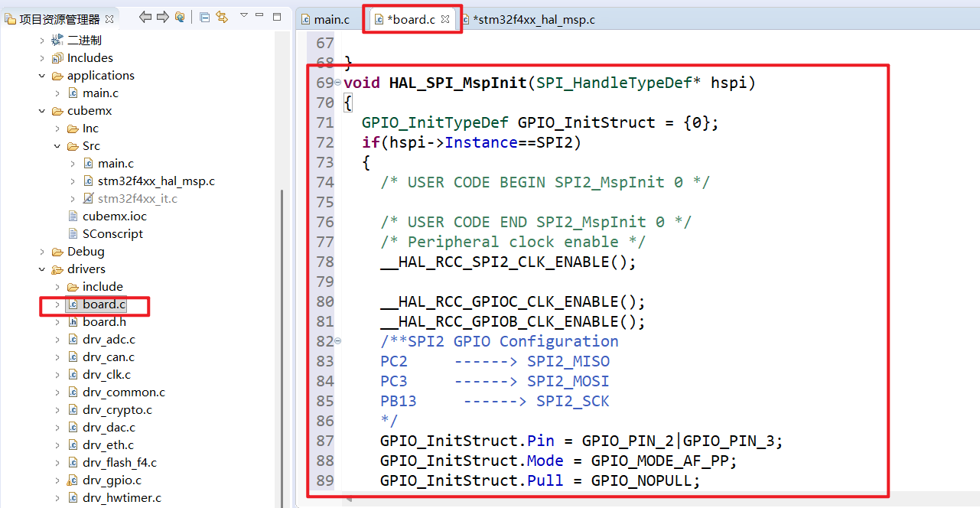Select the cubemx.ioc file

115,217
